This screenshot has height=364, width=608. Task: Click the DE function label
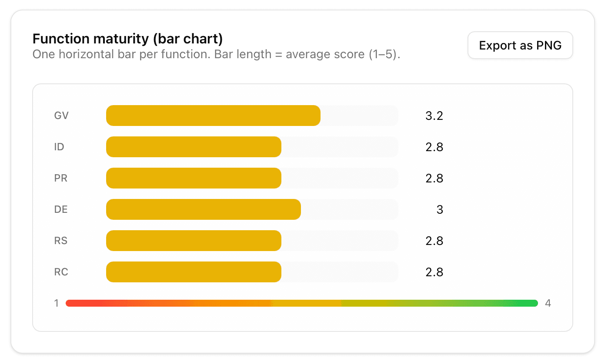click(x=60, y=209)
